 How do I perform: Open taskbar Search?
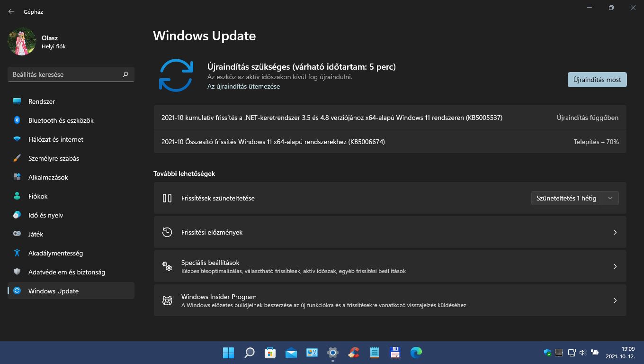tap(249, 353)
